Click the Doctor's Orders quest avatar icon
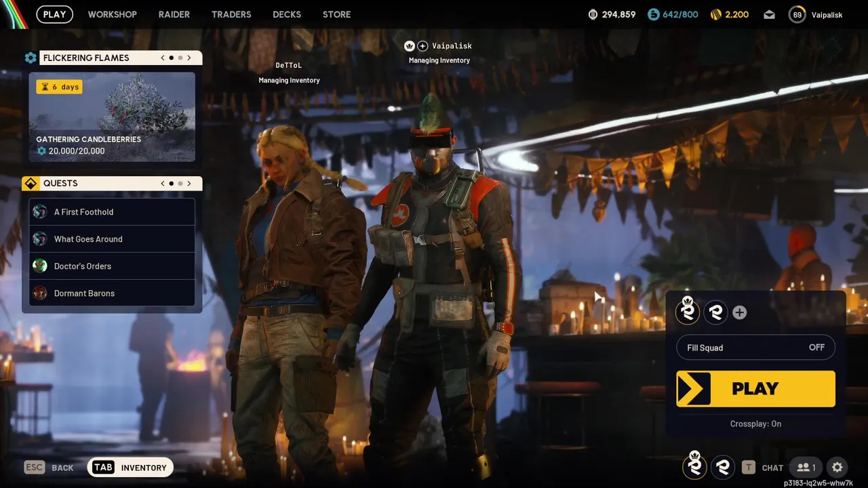Image resolution: width=868 pixels, height=488 pixels. point(40,266)
